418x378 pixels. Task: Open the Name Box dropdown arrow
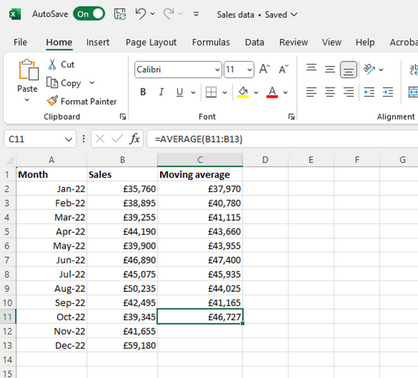[x=69, y=139]
